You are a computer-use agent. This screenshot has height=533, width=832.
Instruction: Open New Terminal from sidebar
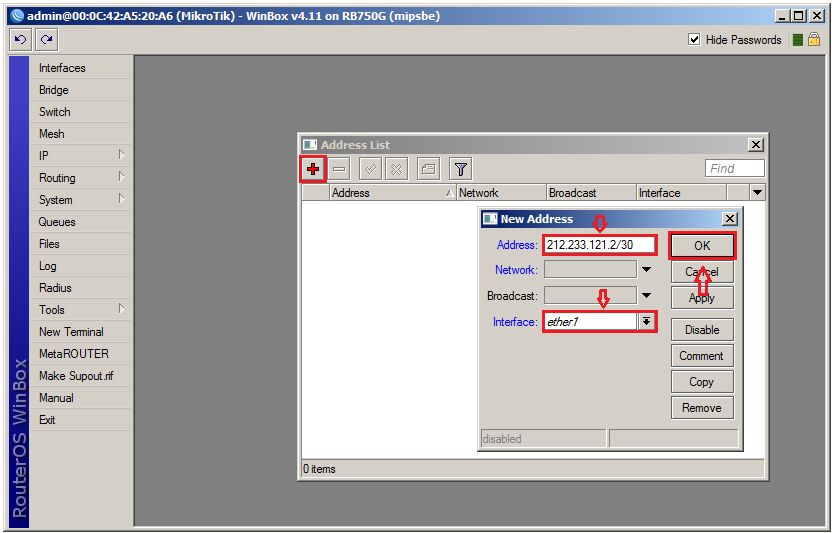(71, 332)
